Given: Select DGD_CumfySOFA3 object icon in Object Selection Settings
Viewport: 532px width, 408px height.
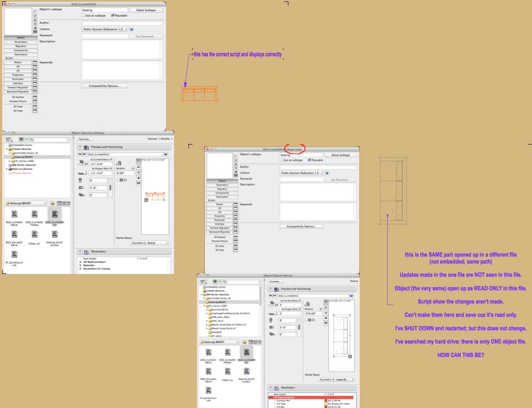Looking at the screenshot, I should [x=55, y=214].
